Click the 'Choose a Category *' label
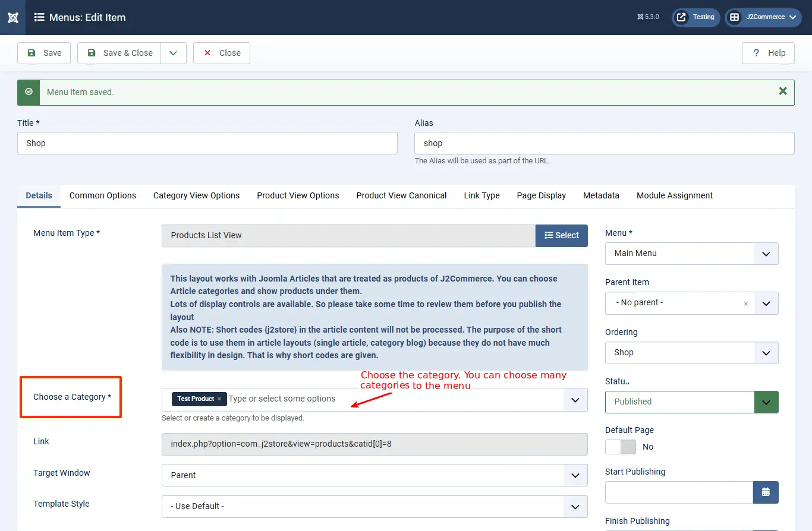Viewport: 812px width, 531px height. (73, 397)
